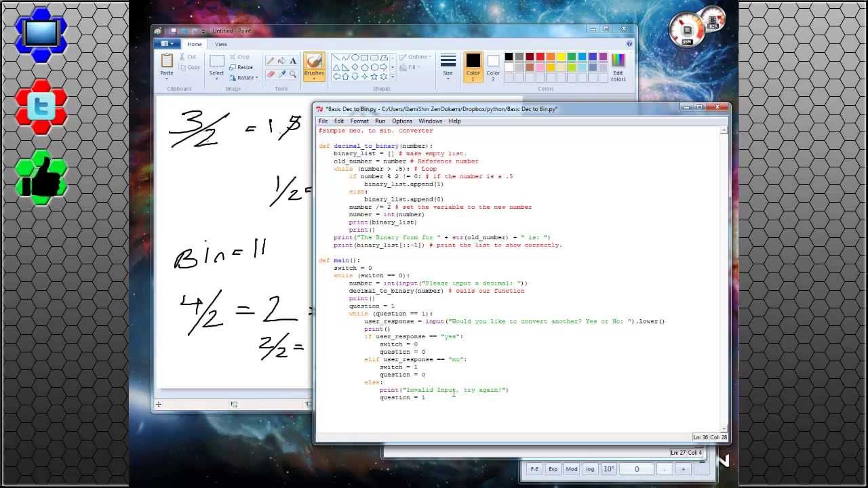Choose the Line shape in Shapes gallery
The height and width of the screenshot is (488, 868).
coord(336,57)
